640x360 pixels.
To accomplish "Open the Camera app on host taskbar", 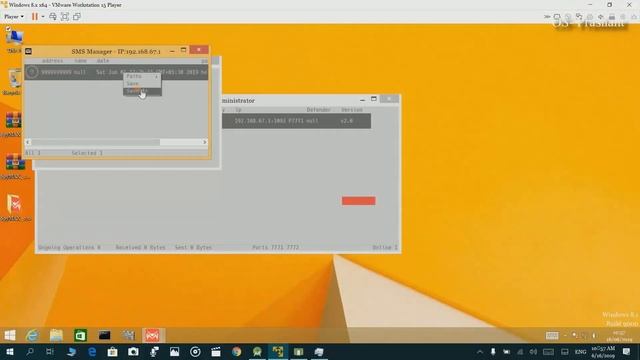I will (133, 352).
